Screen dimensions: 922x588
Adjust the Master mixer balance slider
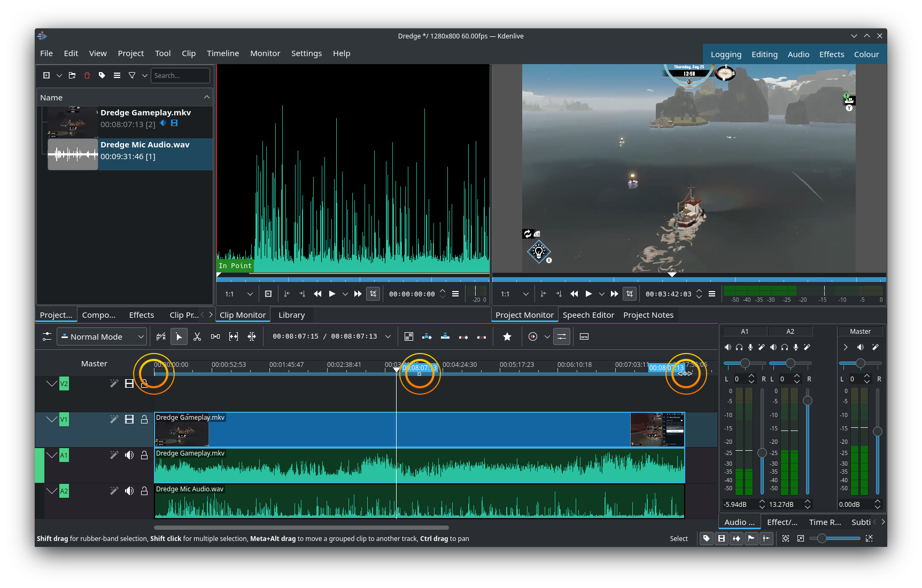(x=860, y=363)
